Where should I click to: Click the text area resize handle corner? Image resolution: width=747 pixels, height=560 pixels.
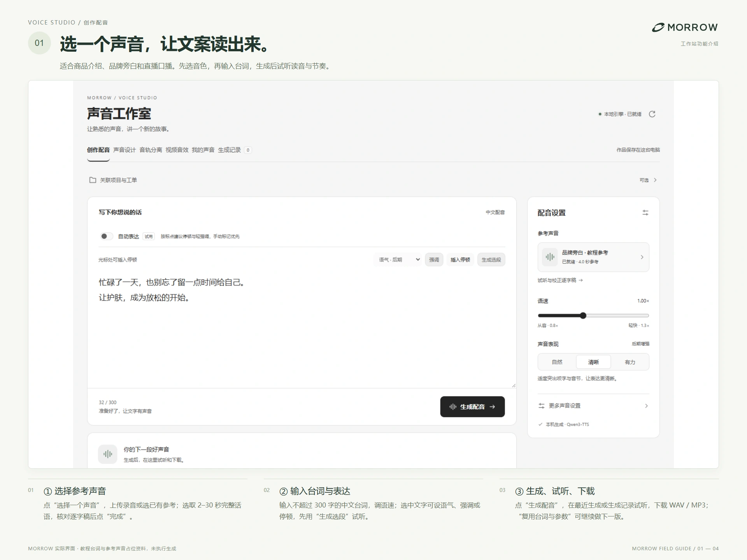[x=514, y=385]
